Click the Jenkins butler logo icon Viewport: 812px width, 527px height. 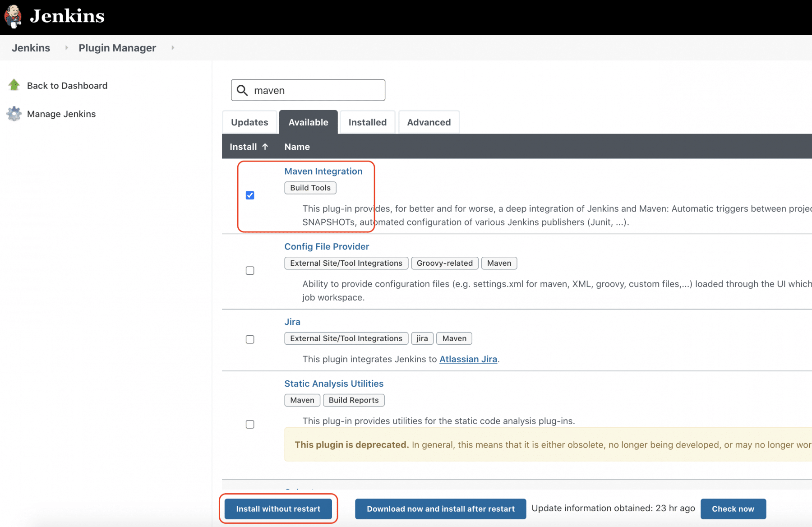pyautogui.click(x=13, y=16)
